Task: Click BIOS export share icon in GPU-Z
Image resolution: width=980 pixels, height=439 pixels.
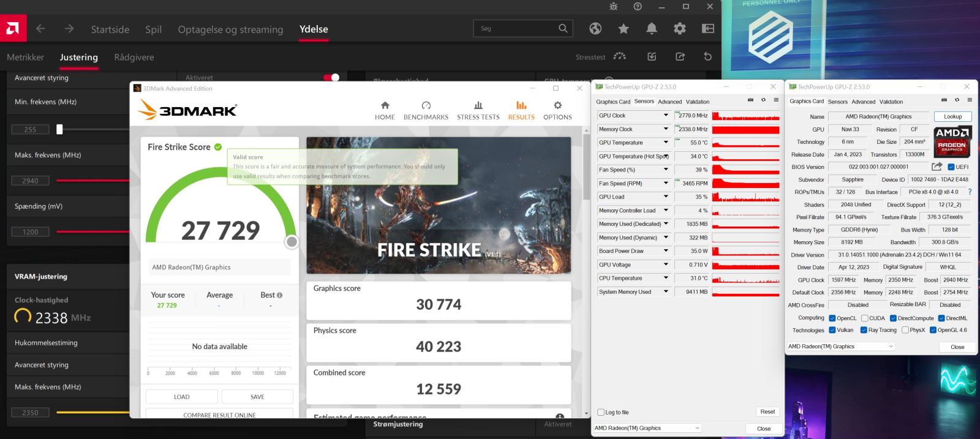Action: coord(937,167)
